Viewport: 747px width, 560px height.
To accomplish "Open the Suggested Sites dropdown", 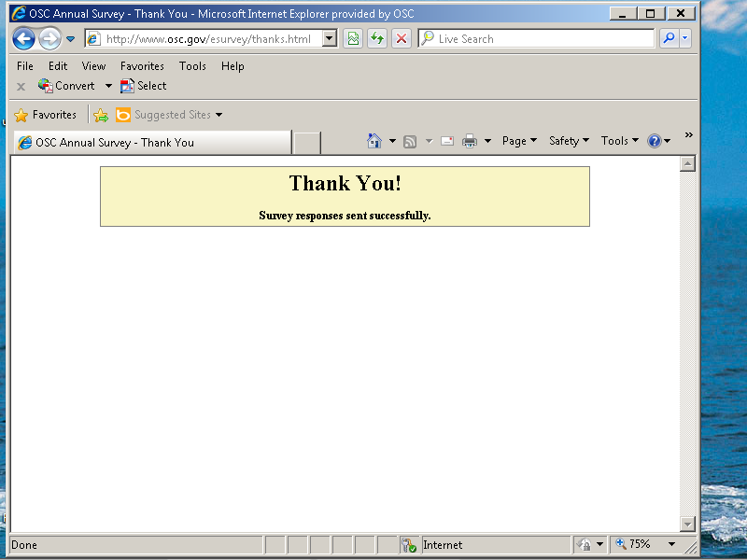I will click(x=169, y=115).
